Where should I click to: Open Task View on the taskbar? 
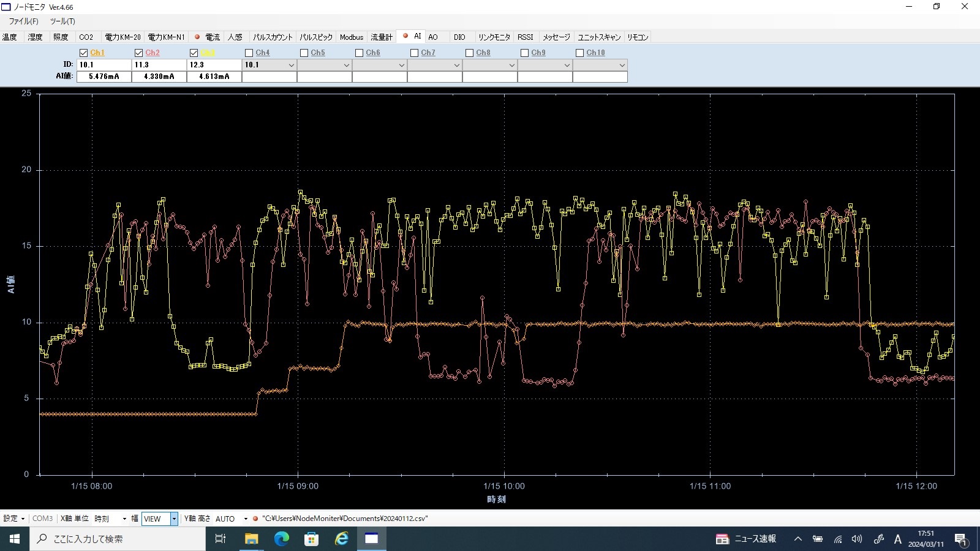(221, 539)
